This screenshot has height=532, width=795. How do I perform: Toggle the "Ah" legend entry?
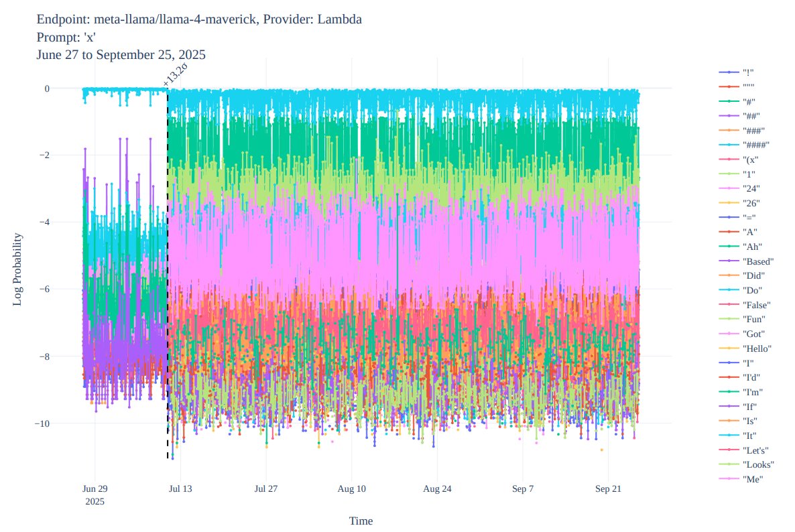(x=740, y=247)
